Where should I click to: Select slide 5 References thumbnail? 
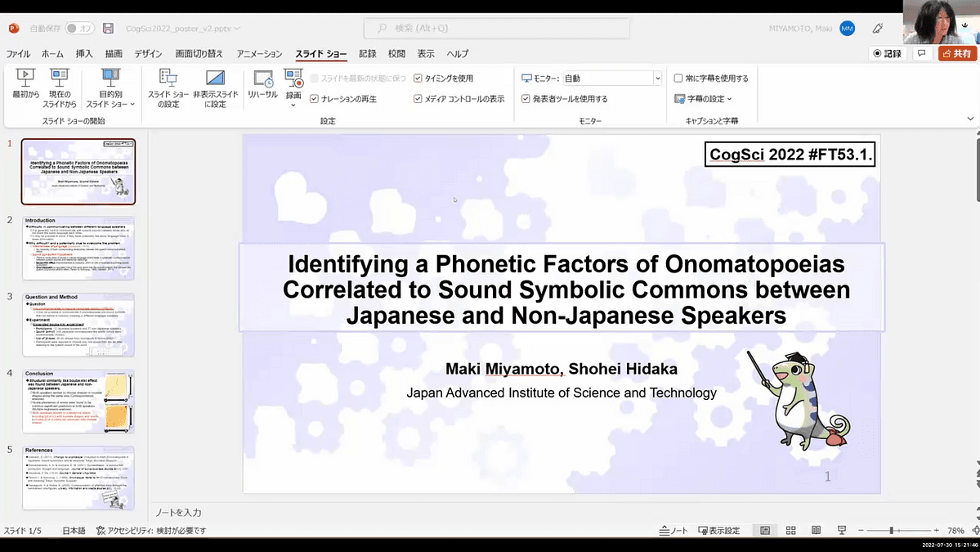pos(78,478)
